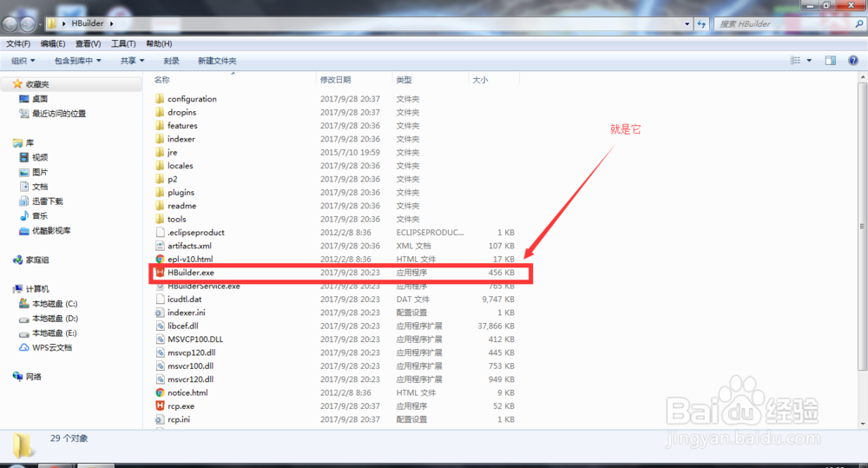The image size is (868, 468).
Task: Select the HBuilderService.exe file name
Action: pos(204,286)
